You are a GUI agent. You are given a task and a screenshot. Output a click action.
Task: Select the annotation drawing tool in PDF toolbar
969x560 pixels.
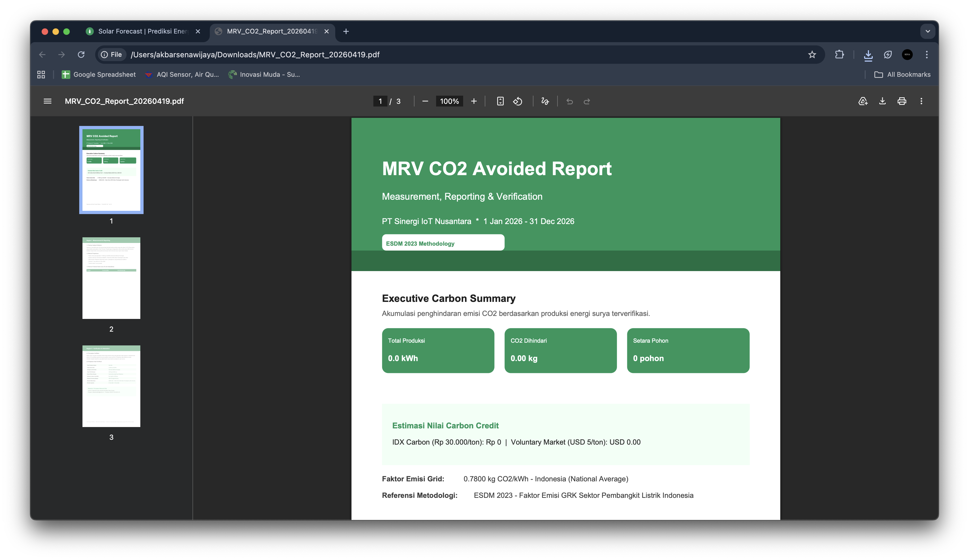(x=545, y=101)
